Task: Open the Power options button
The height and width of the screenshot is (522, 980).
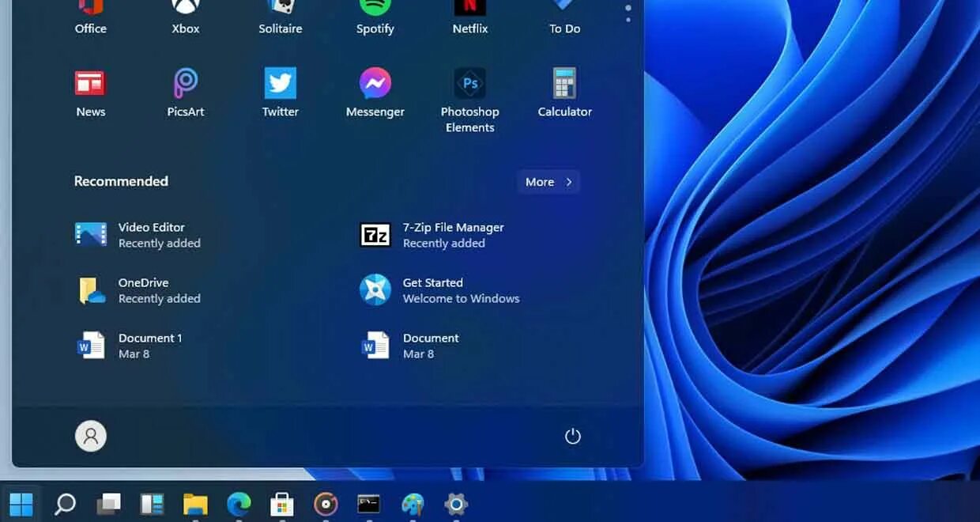Action: [573, 436]
